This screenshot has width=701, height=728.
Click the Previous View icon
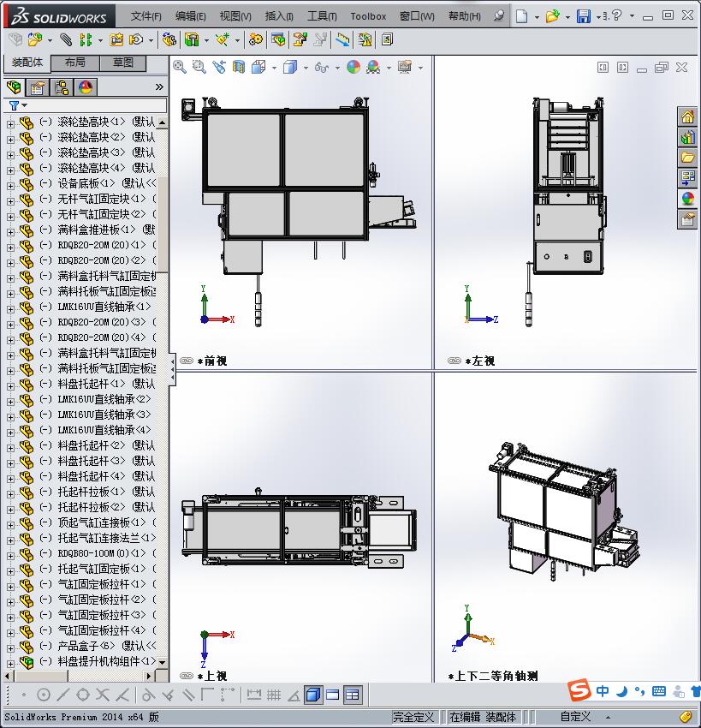(x=219, y=68)
